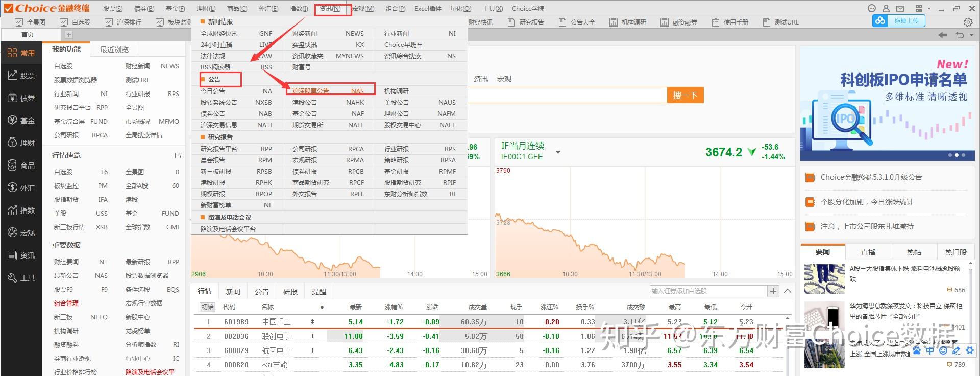Open 公告大全 from the toolbar
The height and width of the screenshot is (376, 980).
tap(577, 22)
